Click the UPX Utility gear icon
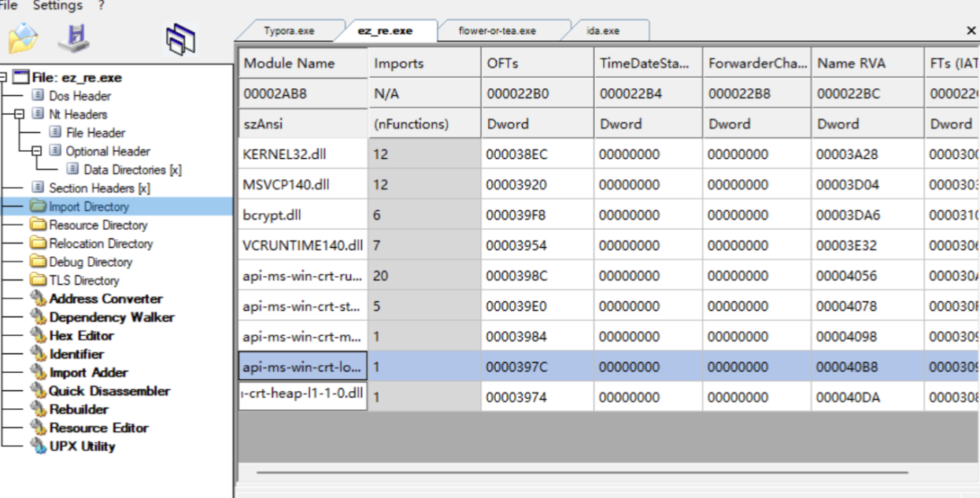 [38, 446]
